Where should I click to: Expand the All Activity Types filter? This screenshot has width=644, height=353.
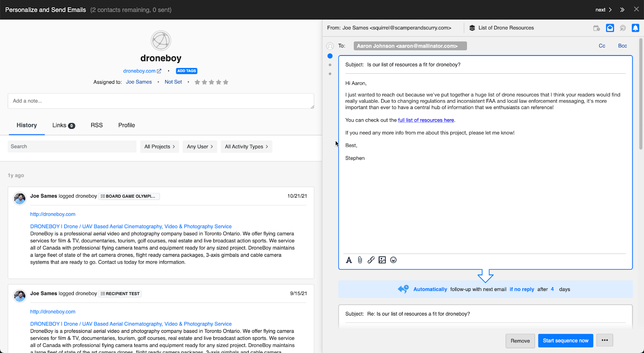[246, 147]
